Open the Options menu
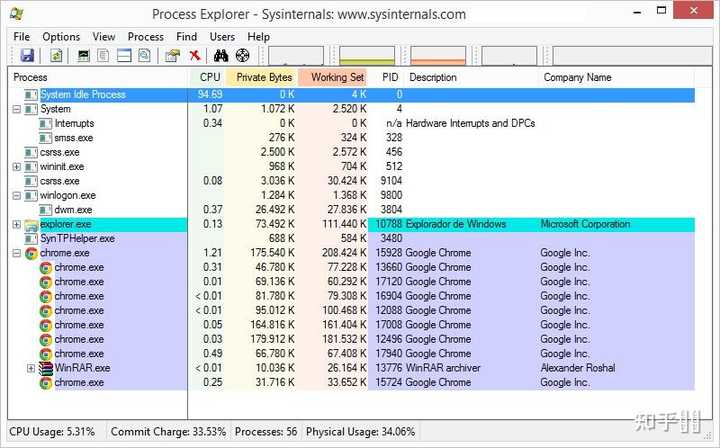 (61, 37)
